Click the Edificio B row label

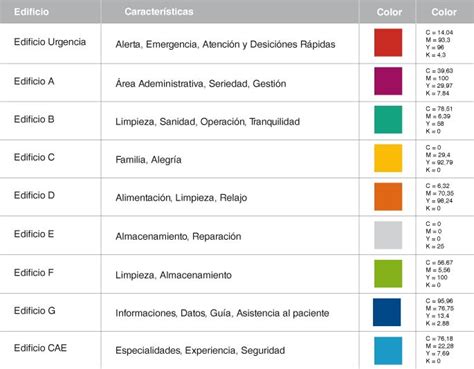coord(34,119)
